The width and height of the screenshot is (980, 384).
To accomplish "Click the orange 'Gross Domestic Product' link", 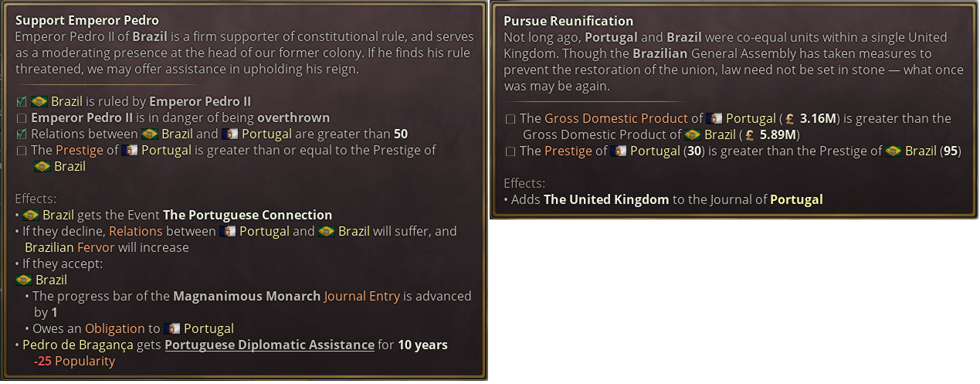I will point(615,118).
